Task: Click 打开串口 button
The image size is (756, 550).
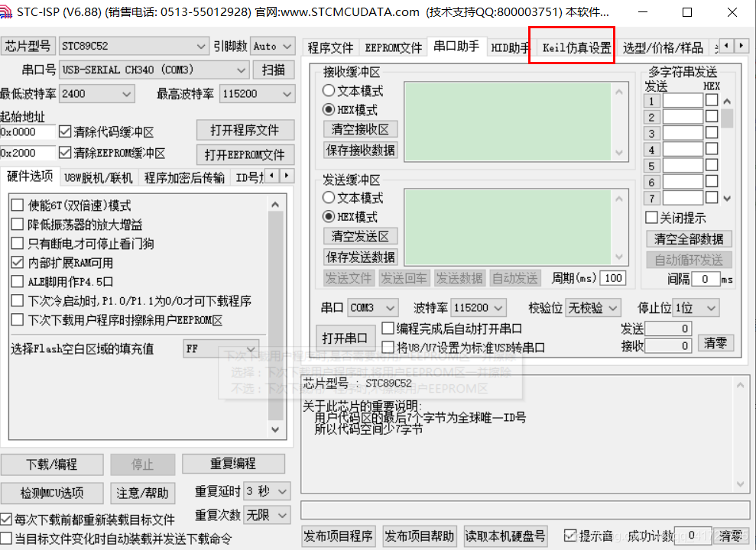Action: click(344, 338)
